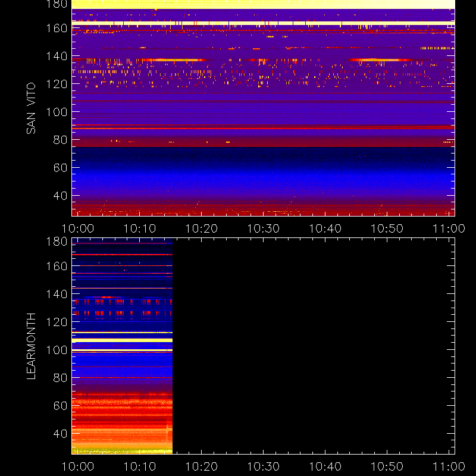Screen dimensions: 476x476
Task: Click 10:50 time label under San Vito plot
Action: [387, 228]
